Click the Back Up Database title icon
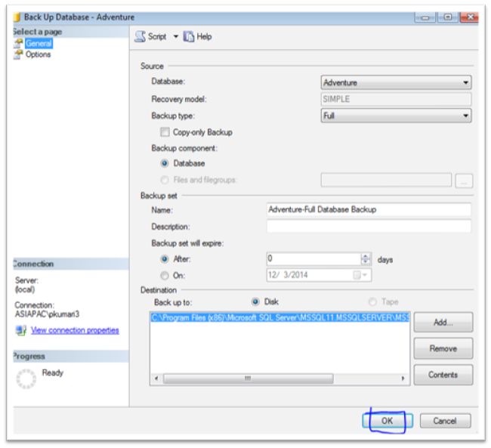The width and height of the screenshot is (491, 448). click(17, 17)
